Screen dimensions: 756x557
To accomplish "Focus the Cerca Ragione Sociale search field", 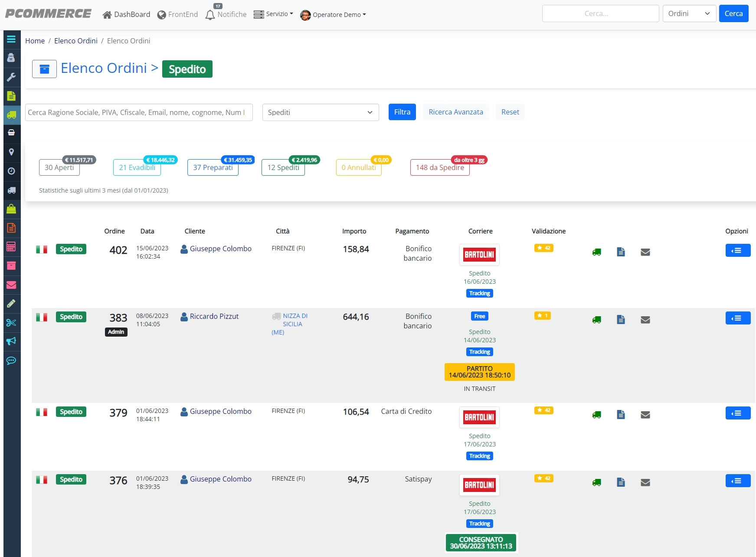I will click(139, 112).
